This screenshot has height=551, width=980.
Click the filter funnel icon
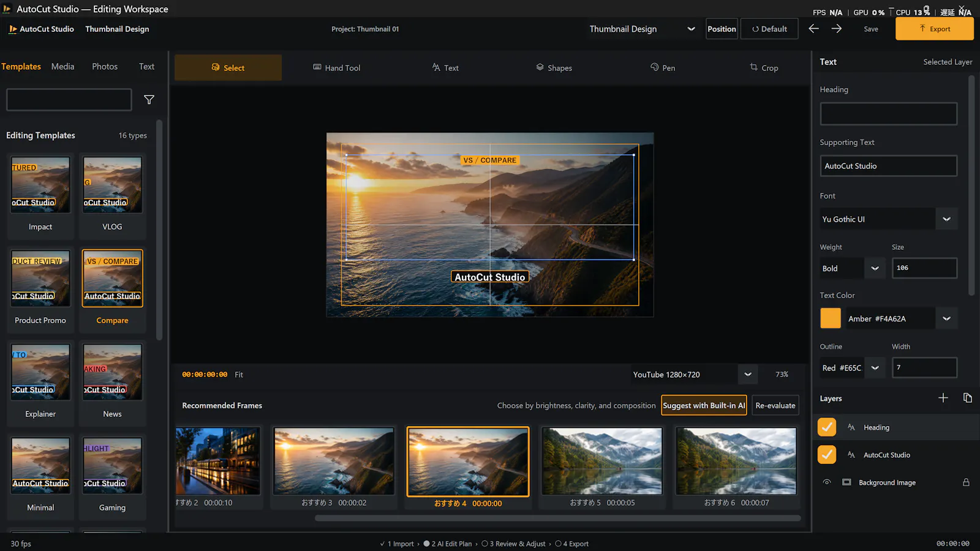click(x=149, y=100)
